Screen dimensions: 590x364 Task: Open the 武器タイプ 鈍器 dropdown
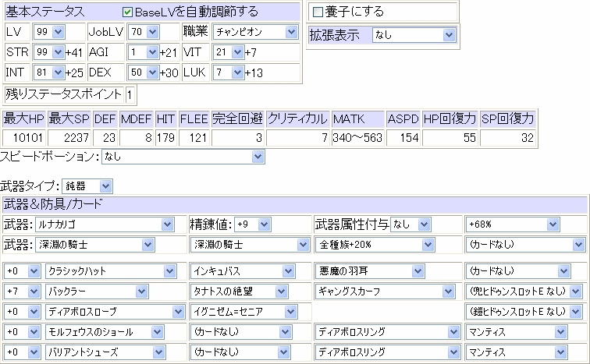tap(87, 186)
